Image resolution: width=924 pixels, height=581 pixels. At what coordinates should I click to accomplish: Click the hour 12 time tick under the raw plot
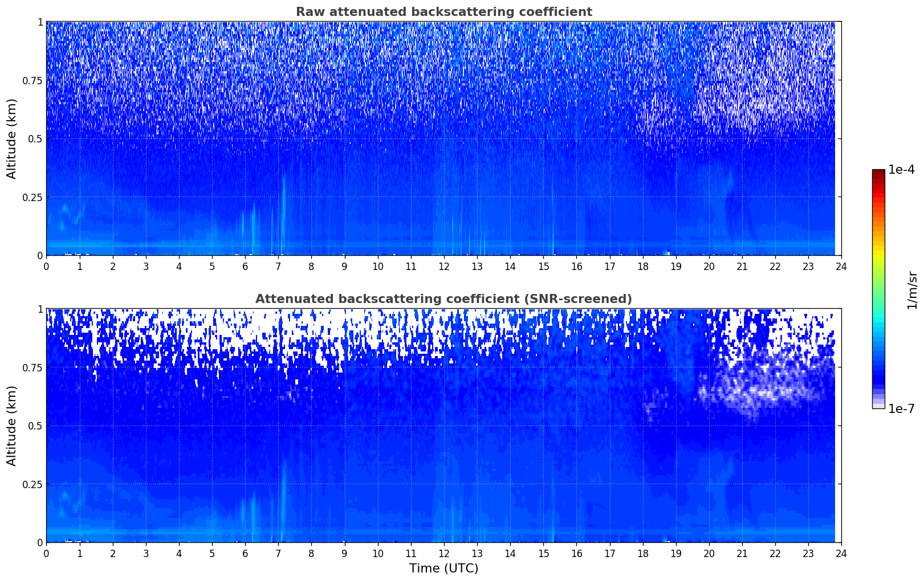tap(444, 266)
